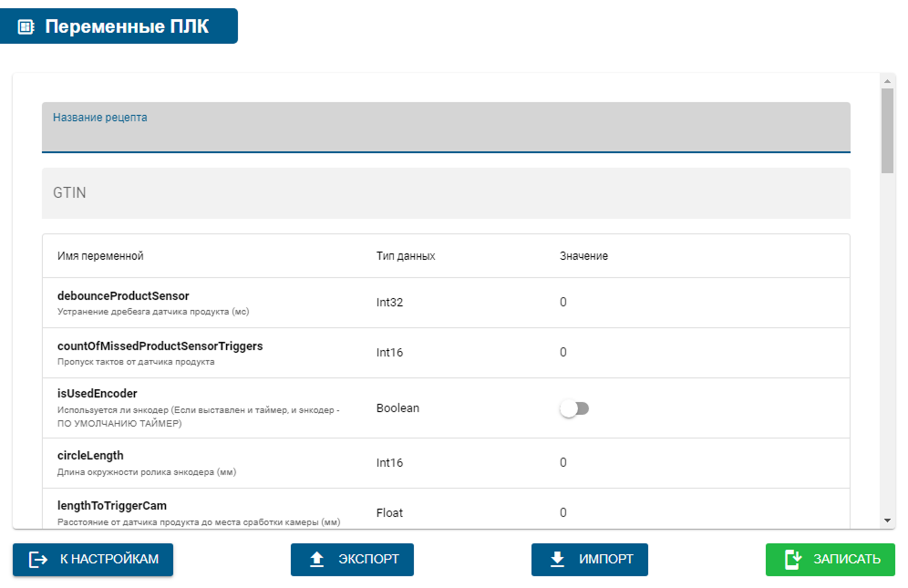This screenshot has height=588, width=908.
Task: Edit countOfMissedProductSensorTriggers value 0
Action: click(x=562, y=352)
